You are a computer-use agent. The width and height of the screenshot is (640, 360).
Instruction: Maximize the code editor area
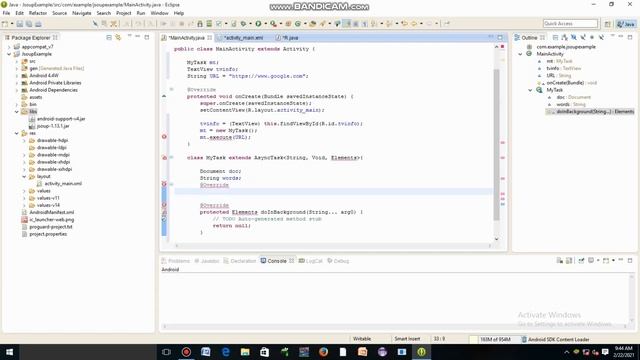(500, 37)
